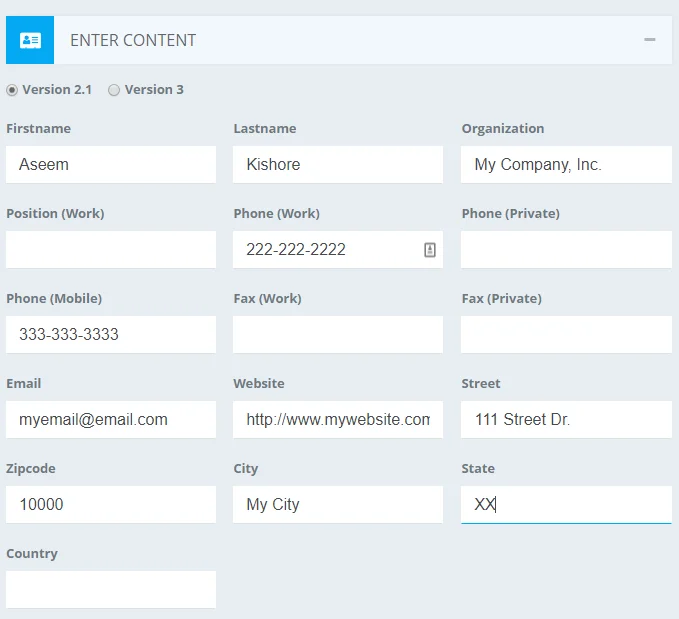Viewport: 679px width, 619px height.
Task: Click the Phone (Mobile) input field
Action: [x=110, y=335]
